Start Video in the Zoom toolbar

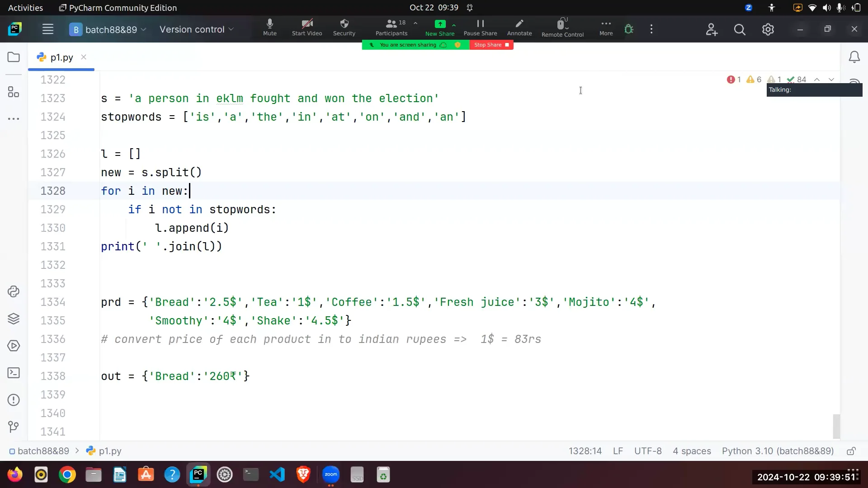point(307,27)
